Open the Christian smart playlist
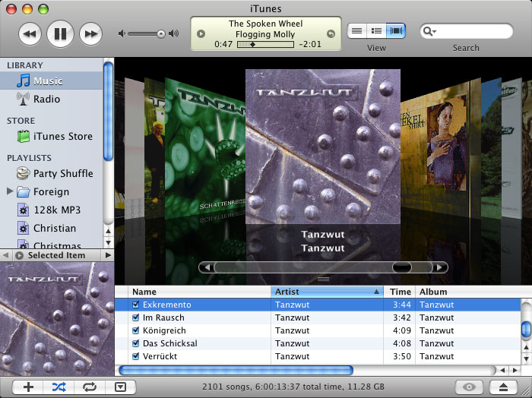Screen dimensions: 532x398 (x=52, y=228)
